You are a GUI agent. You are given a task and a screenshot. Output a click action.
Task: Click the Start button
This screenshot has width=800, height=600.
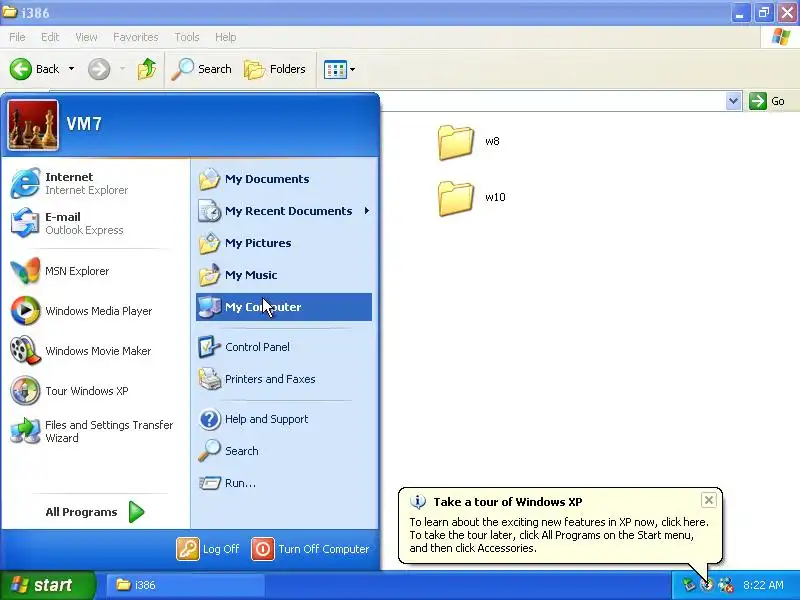click(x=48, y=585)
